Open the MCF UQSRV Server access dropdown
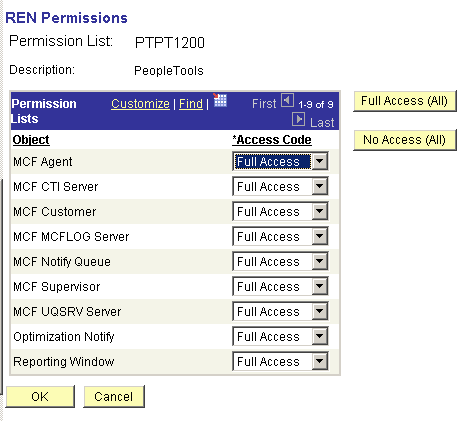 [x=280, y=311]
